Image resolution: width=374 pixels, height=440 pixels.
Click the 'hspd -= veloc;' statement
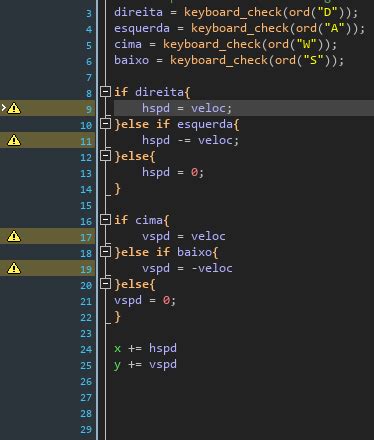pos(191,140)
